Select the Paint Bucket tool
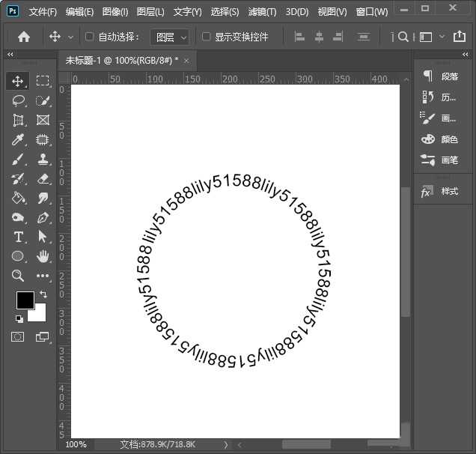Screen dimensions: 476x454 coord(19,198)
